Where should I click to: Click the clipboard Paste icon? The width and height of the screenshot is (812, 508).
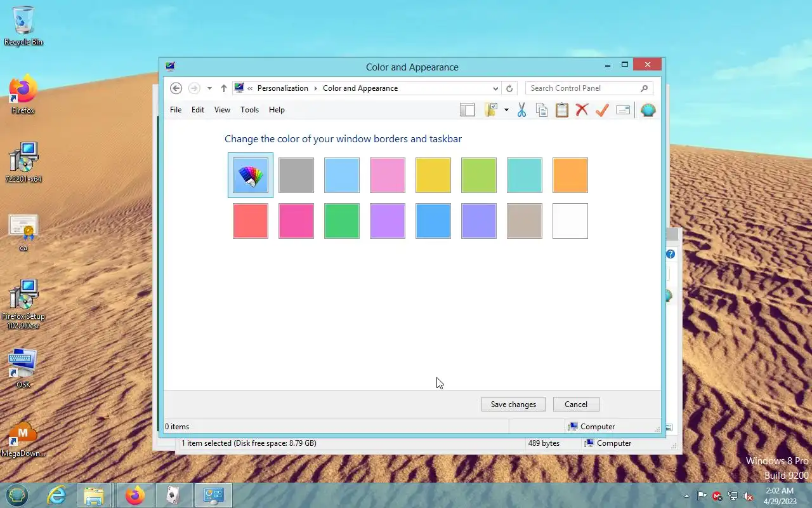tap(562, 110)
